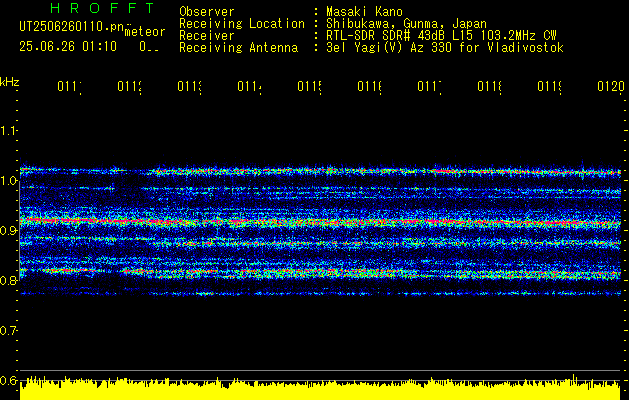The width and height of the screenshot is (629, 400).
Task: Click the 0115 time axis marker
Action: (309, 87)
